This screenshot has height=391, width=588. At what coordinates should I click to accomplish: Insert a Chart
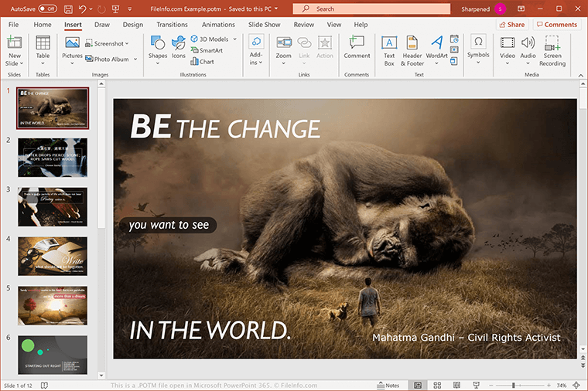pos(202,62)
